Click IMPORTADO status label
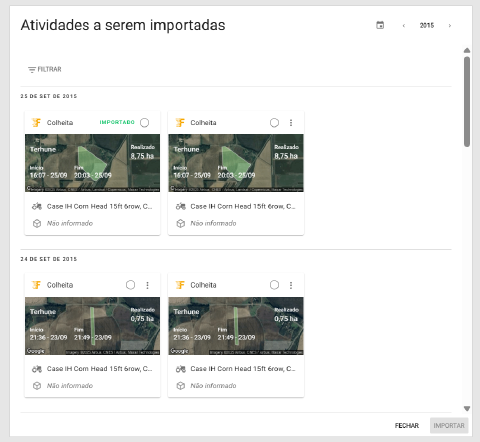Screen dimensions: 480x442 coord(117,122)
